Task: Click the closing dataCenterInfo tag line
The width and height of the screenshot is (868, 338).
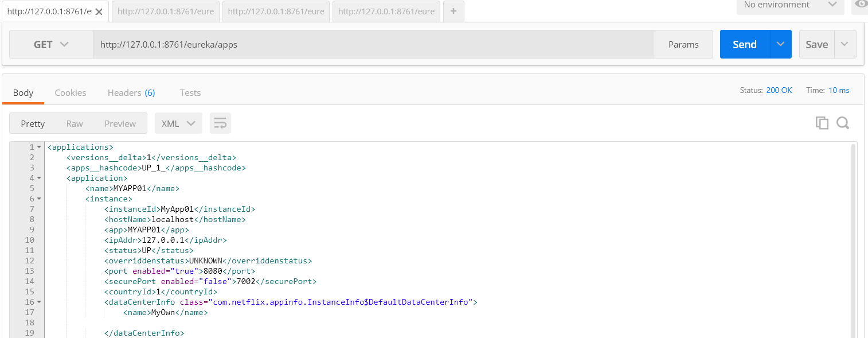Action: (x=144, y=333)
